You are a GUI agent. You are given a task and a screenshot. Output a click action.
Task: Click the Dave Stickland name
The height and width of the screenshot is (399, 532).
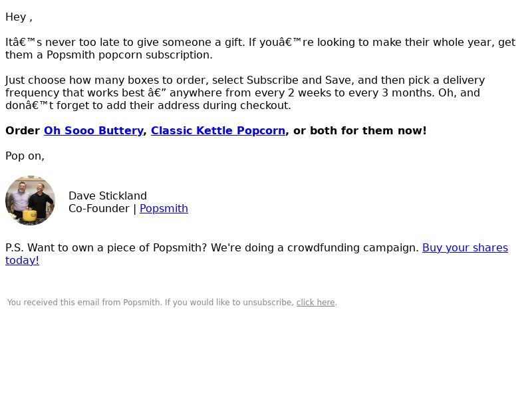[x=108, y=196]
